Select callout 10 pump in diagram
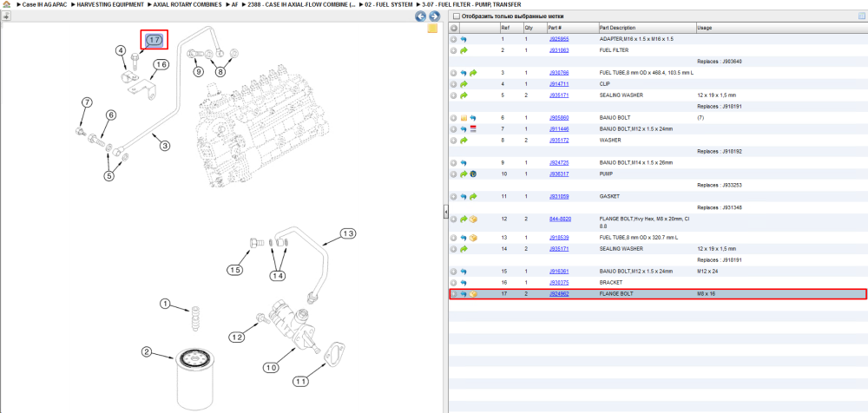Image resolution: width=868 pixels, height=413 pixels. (271, 367)
